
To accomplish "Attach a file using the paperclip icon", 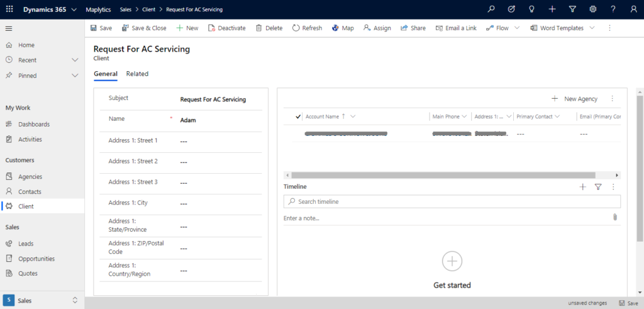I will (x=614, y=217).
